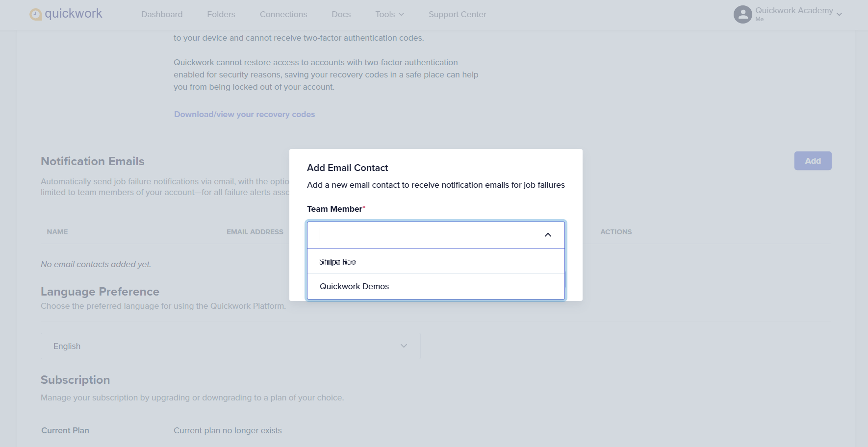Viewport: 868px width, 447px height.
Task: Click Add in Notification Emails section
Action: pos(813,161)
